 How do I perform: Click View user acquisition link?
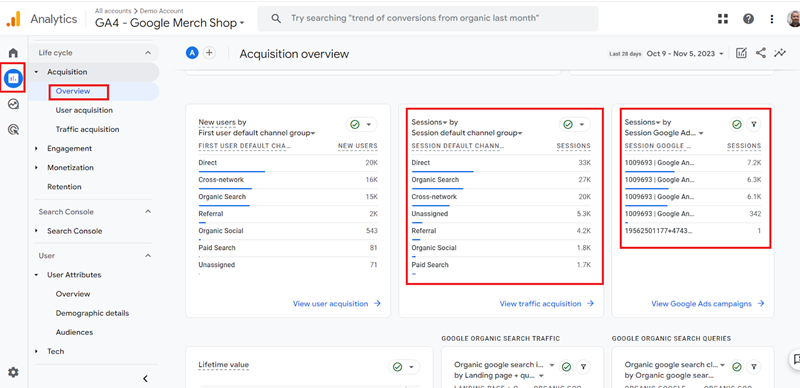337,304
